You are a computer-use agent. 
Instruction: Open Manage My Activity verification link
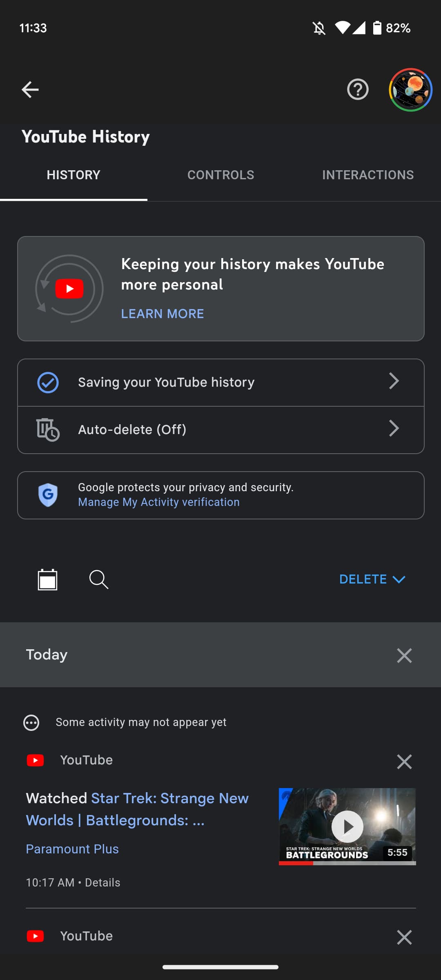[159, 502]
